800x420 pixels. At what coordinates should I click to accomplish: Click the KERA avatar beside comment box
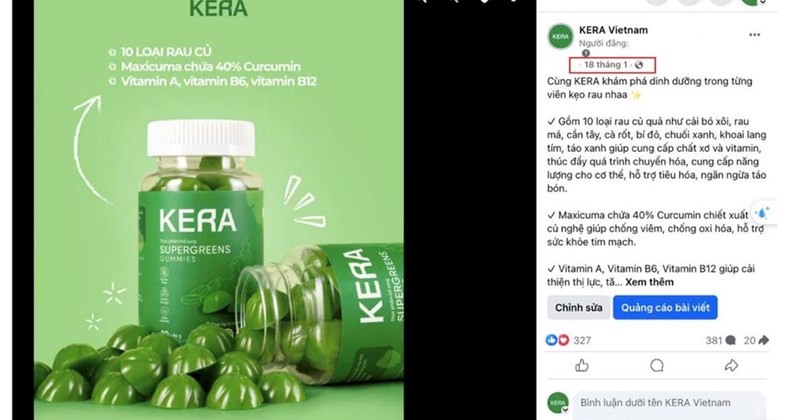coord(558,403)
